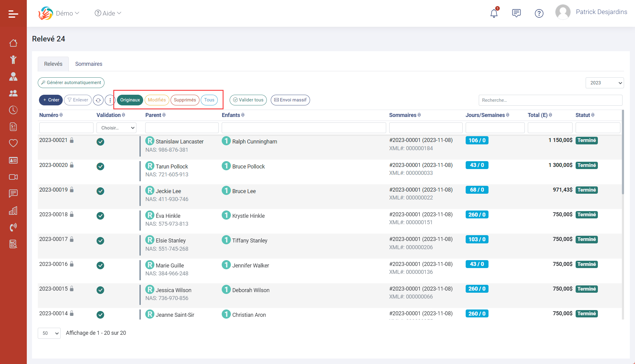Open the clock icon in sidebar
The image size is (635, 364).
[13, 110]
